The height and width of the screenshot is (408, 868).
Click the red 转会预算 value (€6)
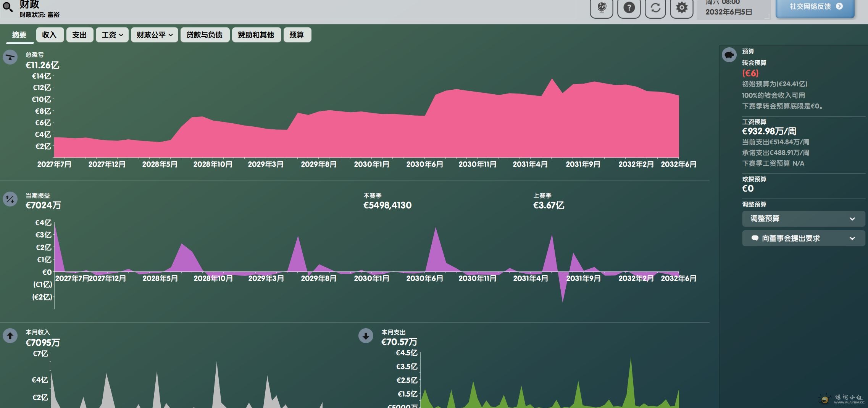click(750, 73)
